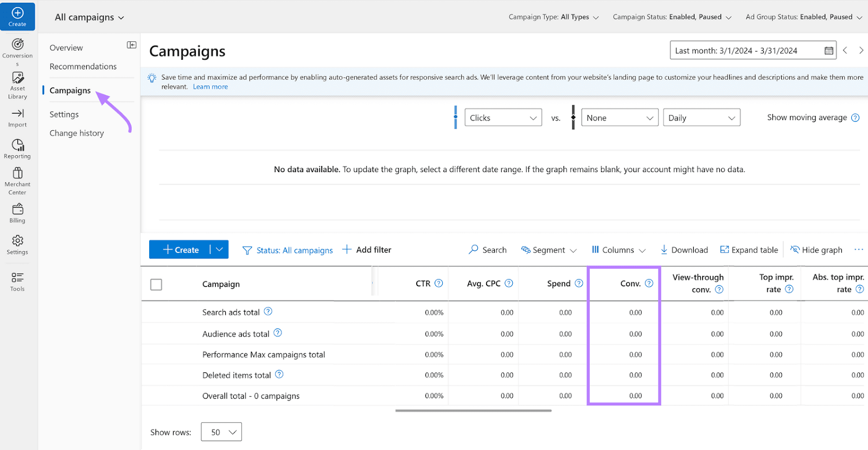Open the Conversions icon in sidebar
This screenshot has height=450, width=868.
(x=17, y=45)
